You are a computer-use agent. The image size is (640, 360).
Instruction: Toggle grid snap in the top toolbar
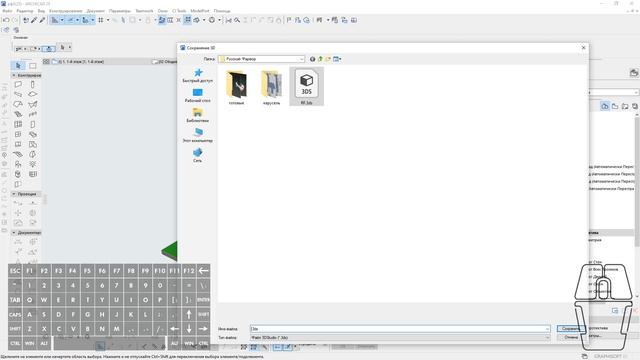click(101, 20)
